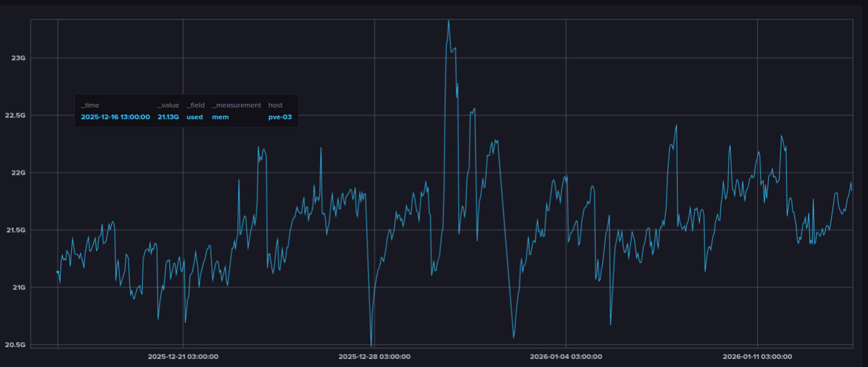Image resolution: width=868 pixels, height=367 pixels.
Task: Select the 2026-01-11 03:00:00 time label
Action: (757, 356)
